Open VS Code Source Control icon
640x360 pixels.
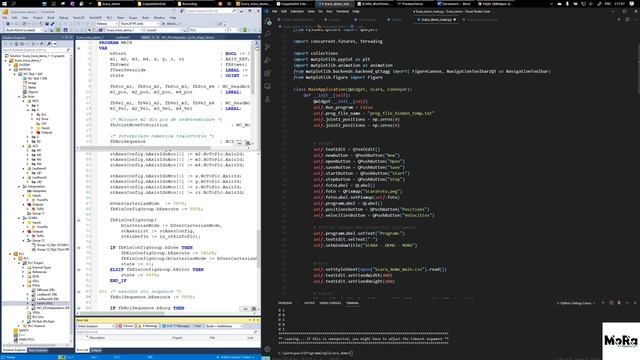point(268,47)
